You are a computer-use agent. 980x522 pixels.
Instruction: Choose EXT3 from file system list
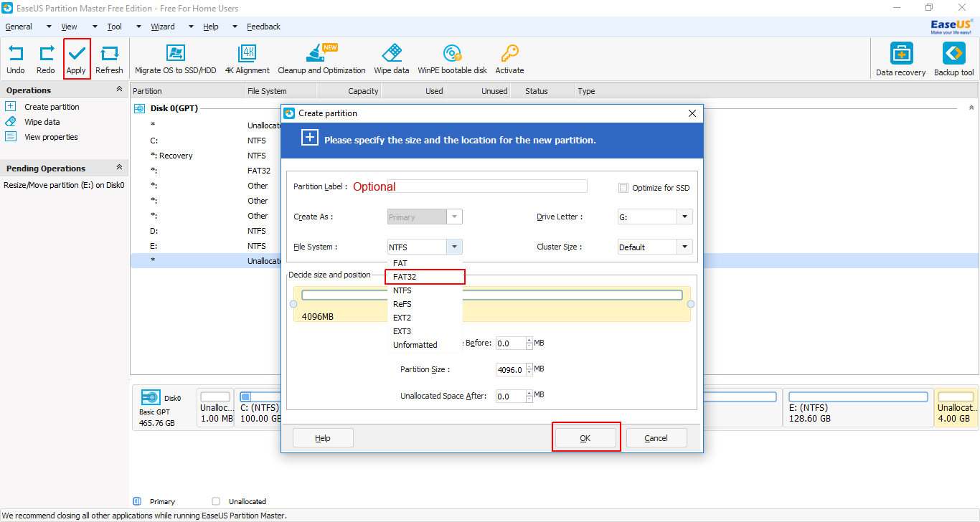click(425, 331)
